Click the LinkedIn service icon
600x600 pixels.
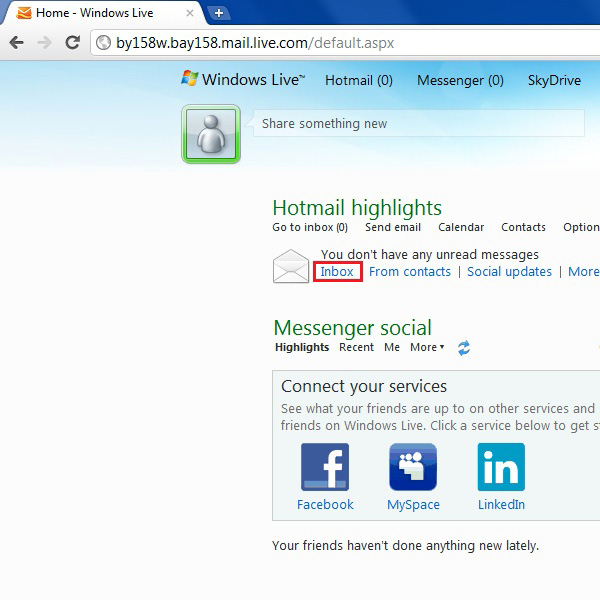501,467
